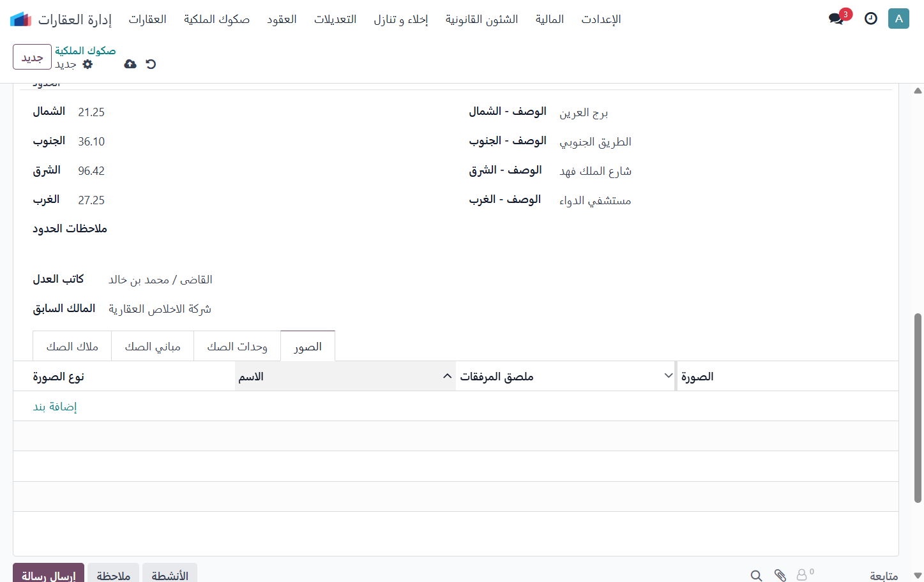Open the gear actions menu
This screenshot has width=924, height=582.
tap(87, 64)
